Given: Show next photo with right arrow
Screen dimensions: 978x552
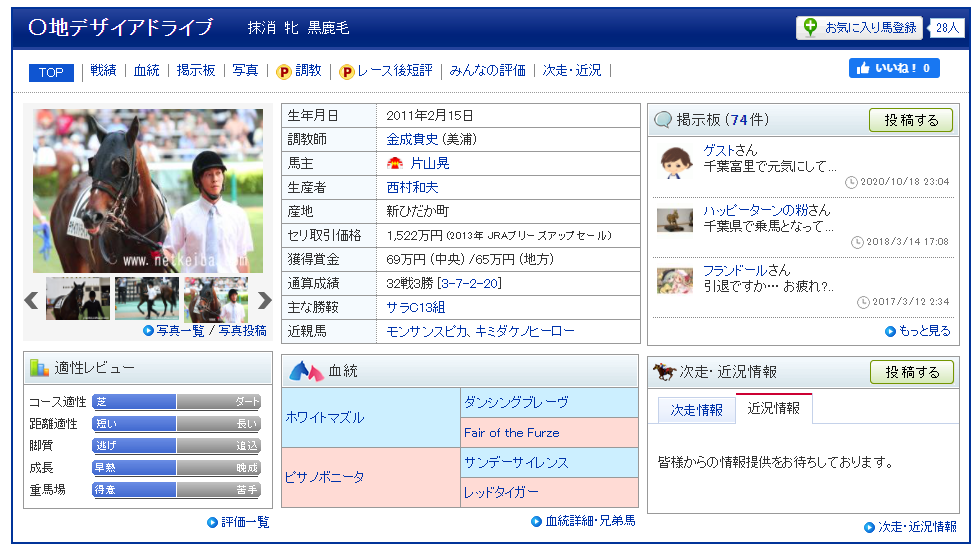Looking at the screenshot, I should pos(264,300).
